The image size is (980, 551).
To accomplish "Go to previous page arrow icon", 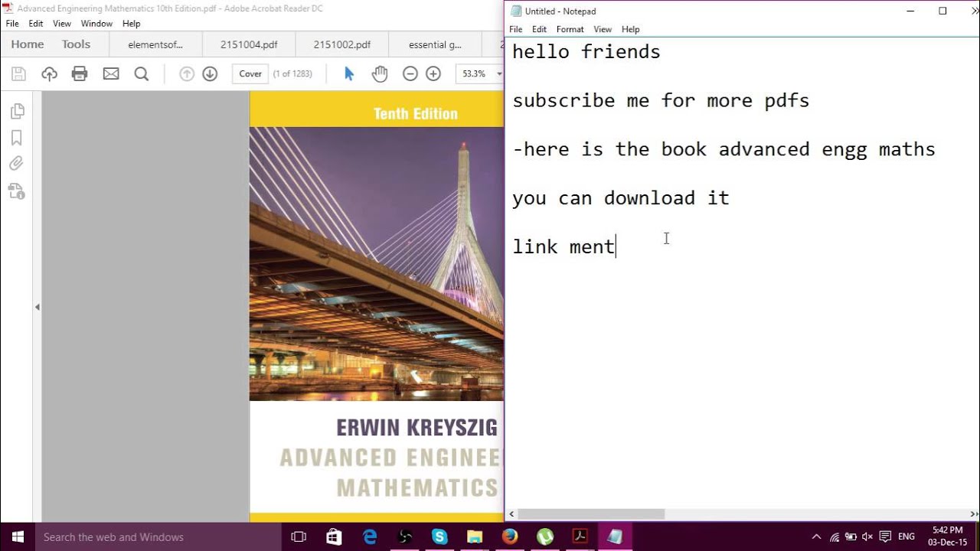I will [x=186, y=73].
